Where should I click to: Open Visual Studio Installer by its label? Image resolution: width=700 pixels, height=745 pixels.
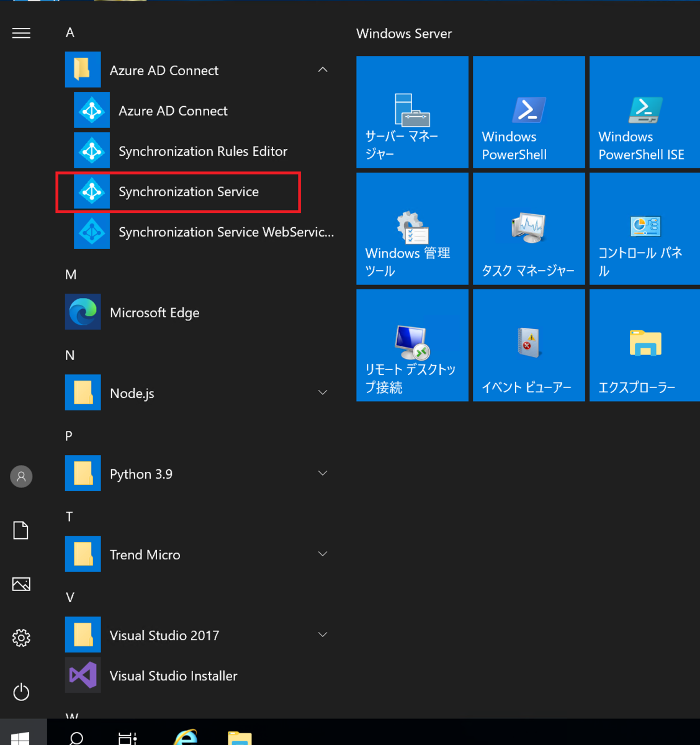click(x=174, y=676)
